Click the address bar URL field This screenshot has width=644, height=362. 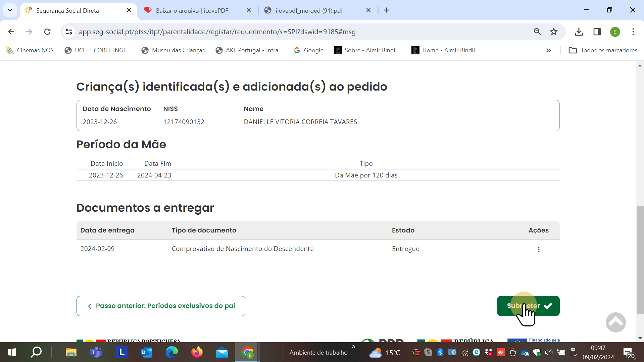tap(268, 32)
